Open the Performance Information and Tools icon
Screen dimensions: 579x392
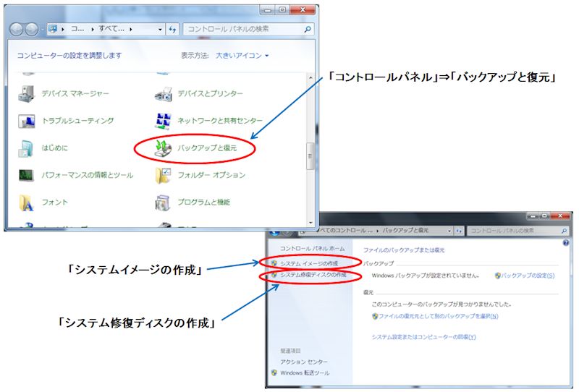pos(26,175)
